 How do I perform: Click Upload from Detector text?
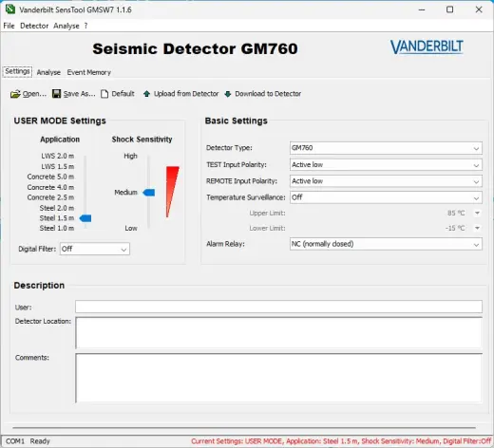point(186,94)
